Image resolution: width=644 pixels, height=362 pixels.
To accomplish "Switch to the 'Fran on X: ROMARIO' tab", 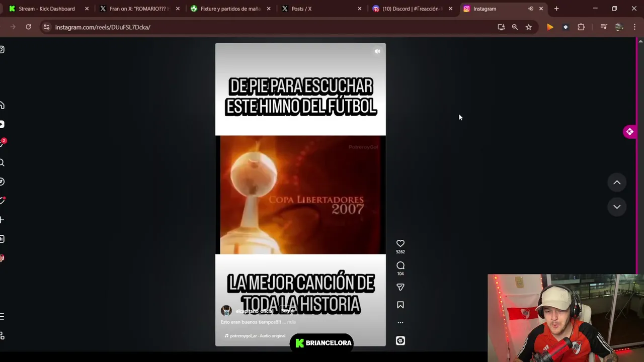I will click(139, 9).
